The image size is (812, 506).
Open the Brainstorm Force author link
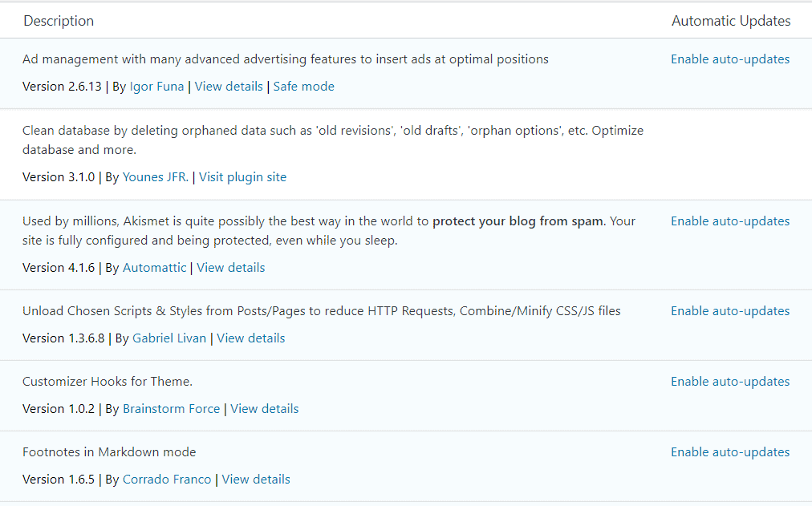point(171,409)
